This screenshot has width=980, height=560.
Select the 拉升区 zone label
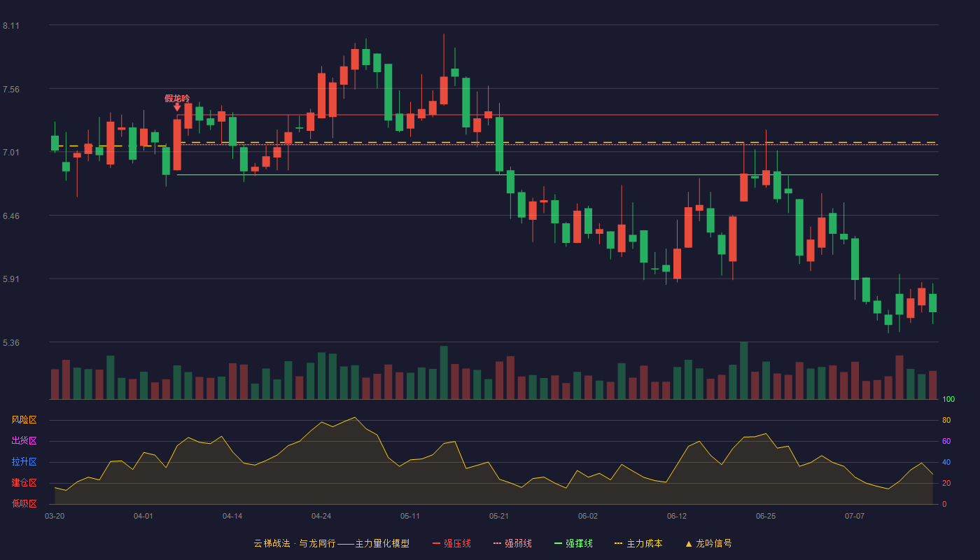tap(24, 462)
